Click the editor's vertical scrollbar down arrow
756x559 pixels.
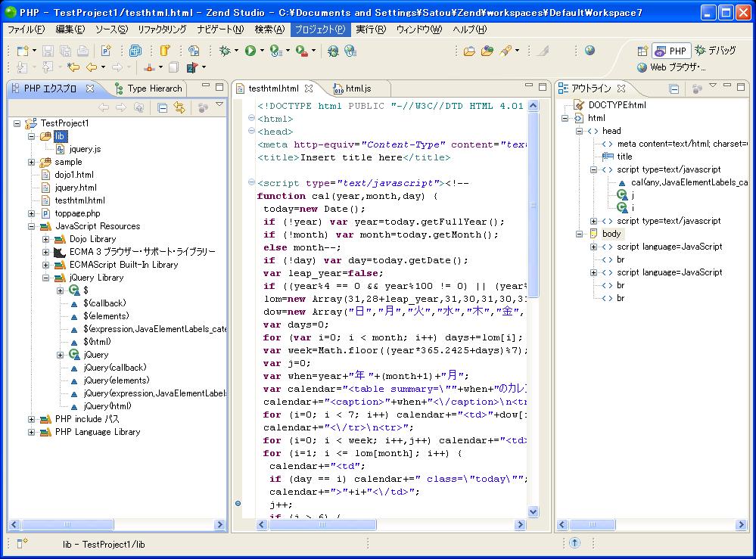point(533,512)
